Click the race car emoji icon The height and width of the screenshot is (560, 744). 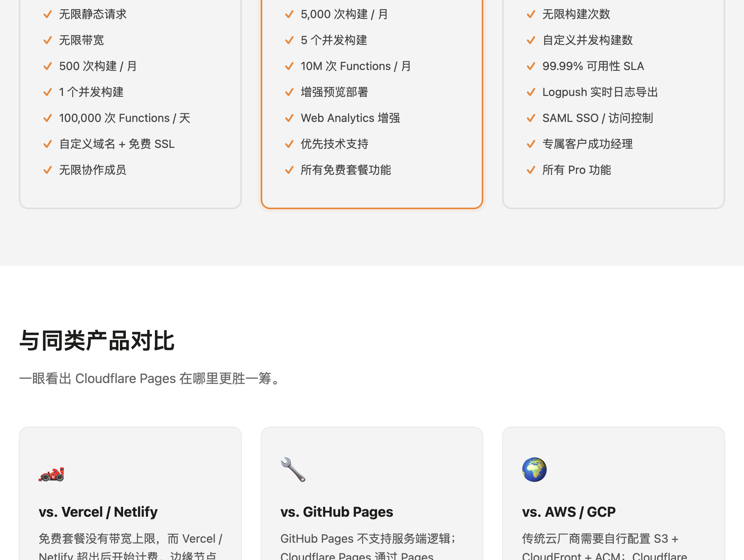pos(51,474)
